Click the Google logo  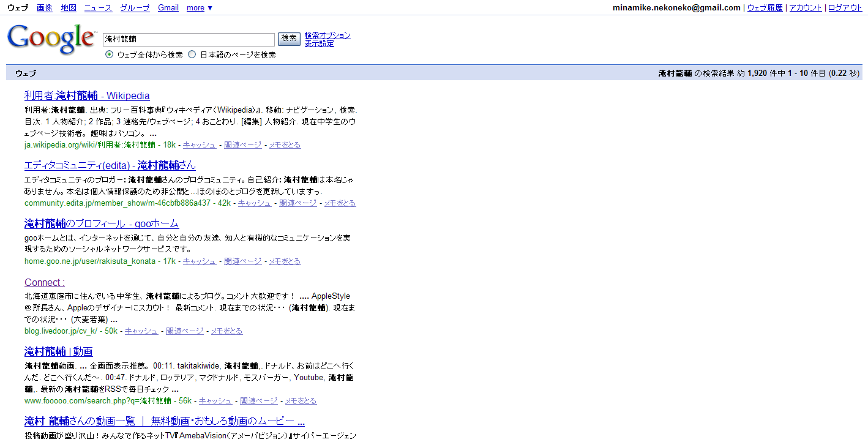(51, 40)
